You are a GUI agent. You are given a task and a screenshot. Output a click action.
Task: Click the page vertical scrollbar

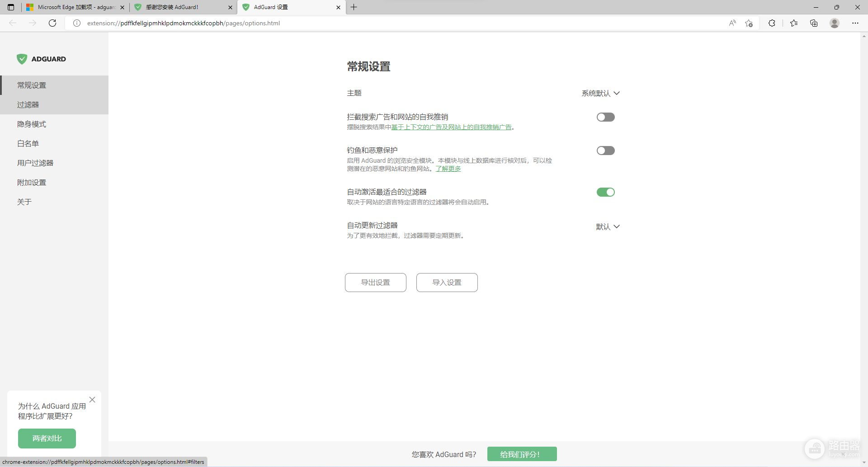tap(864, 249)
